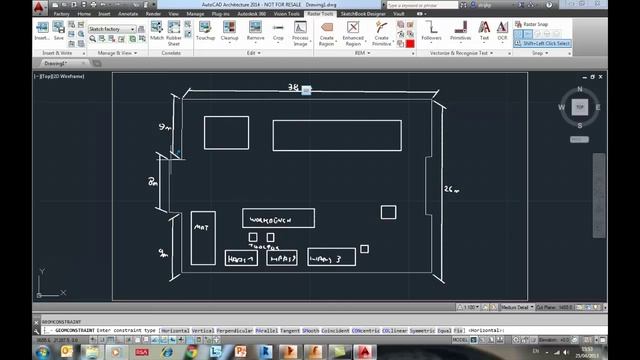This screenshot has height=360, width=640.
Task: Click the Windows Start button
Action: click(42, 352)
